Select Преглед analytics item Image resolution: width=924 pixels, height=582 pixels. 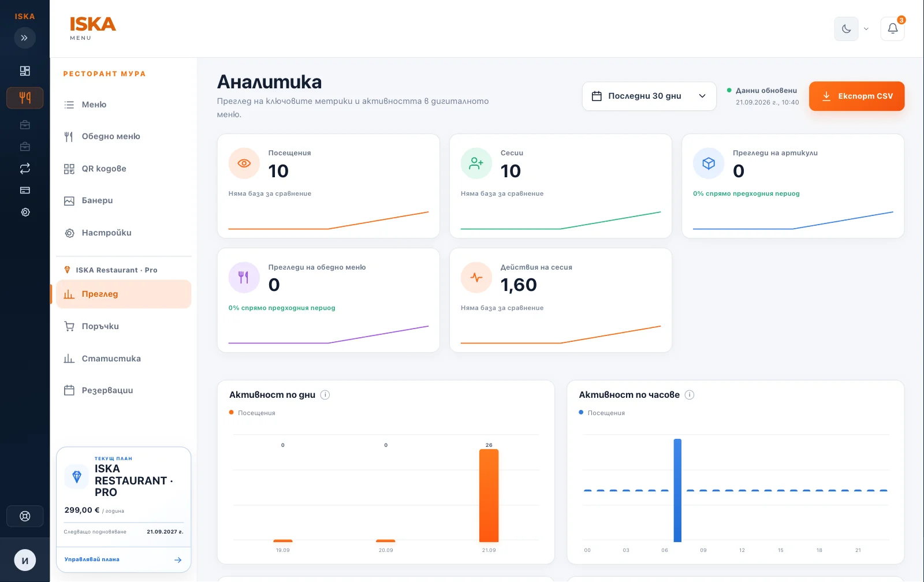(x=124, y=294)
